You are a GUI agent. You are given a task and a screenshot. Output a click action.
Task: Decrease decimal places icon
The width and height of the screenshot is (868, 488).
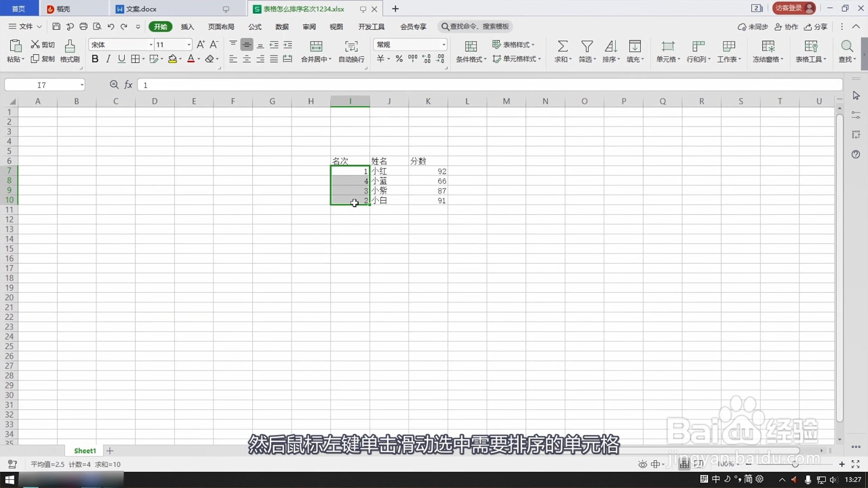pyautogui.click(x=441, y=59)
